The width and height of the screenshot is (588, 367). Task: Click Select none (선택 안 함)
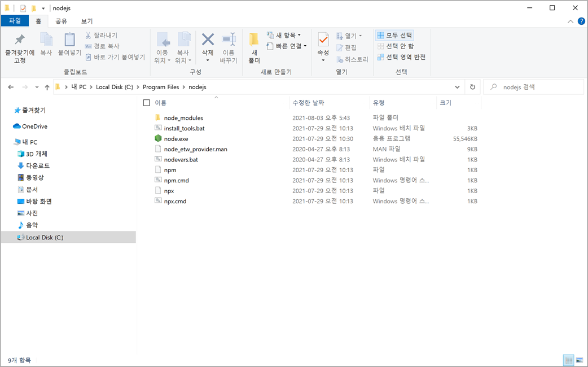click(x=395, y=46)
